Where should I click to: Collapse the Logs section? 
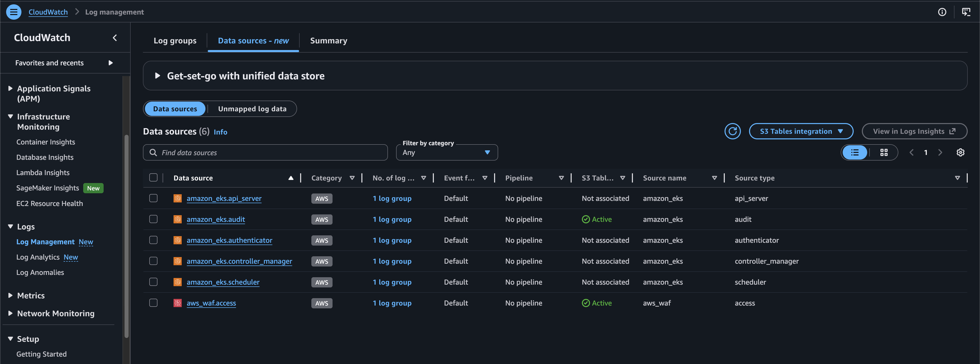pyautogui.click(x=10, y=226)
